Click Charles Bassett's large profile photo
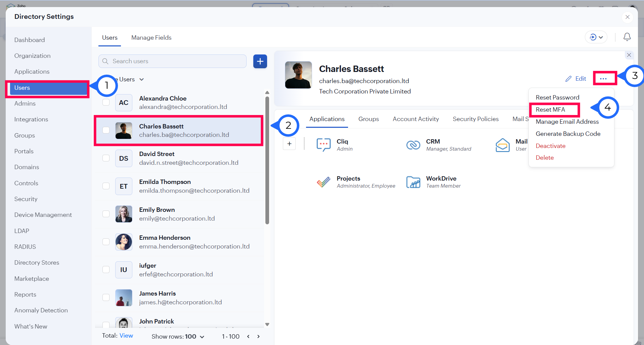Image resolution: width=644 pixels, height=345 pixels. pyautogui.click(x=298, y=75)
